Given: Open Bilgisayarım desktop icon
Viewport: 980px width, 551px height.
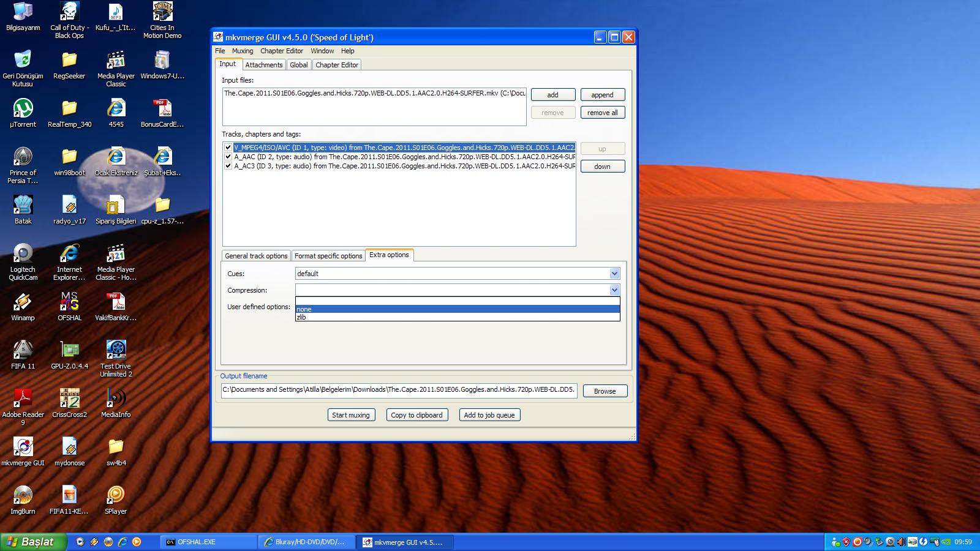Looking at the screenshot, I should point(23,17).
